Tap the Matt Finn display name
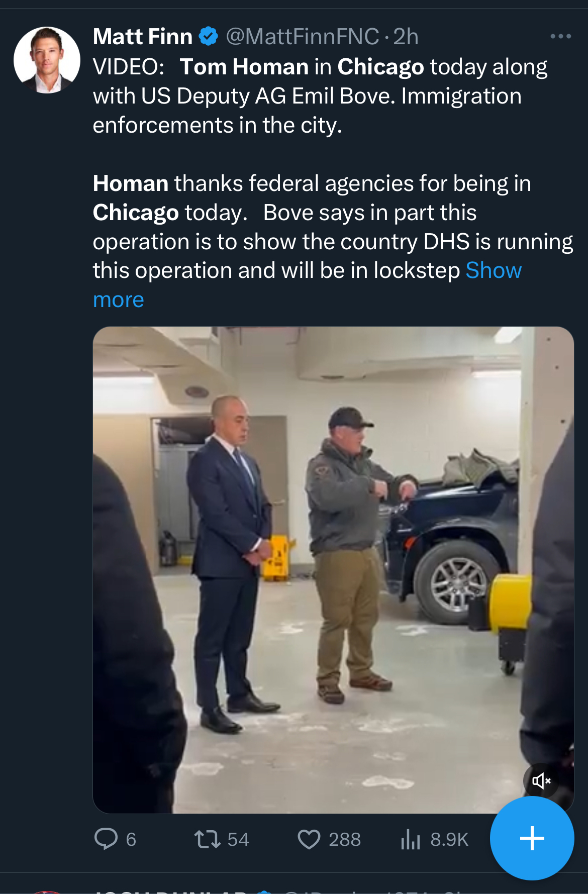The width and height of the screenshot is (588, 894). tap(143, 37)
